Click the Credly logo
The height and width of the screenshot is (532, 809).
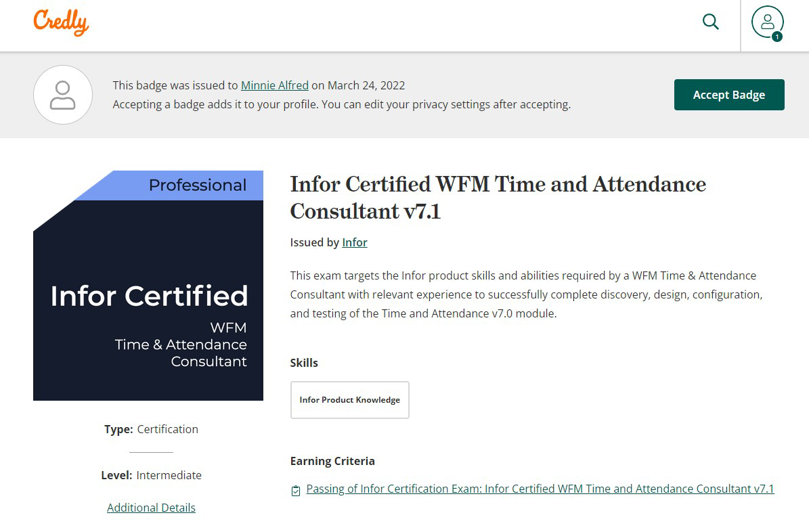point(61,22)
